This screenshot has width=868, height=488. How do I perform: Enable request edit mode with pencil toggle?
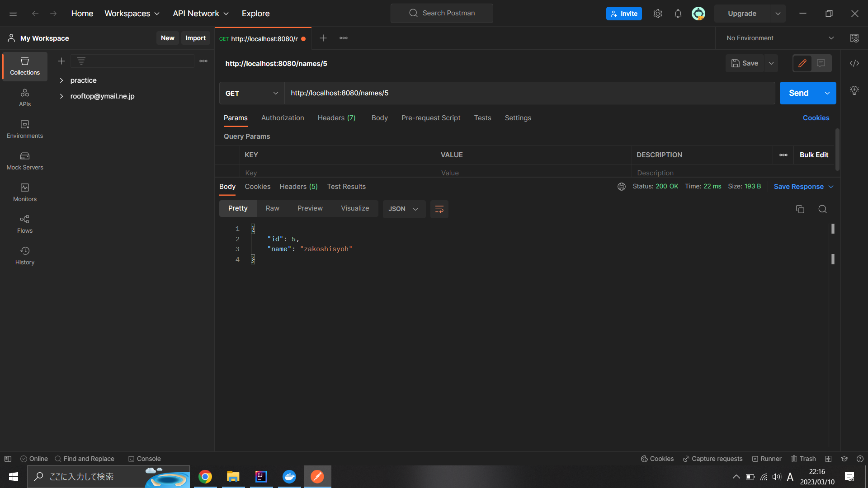click(x=803, y=63)
